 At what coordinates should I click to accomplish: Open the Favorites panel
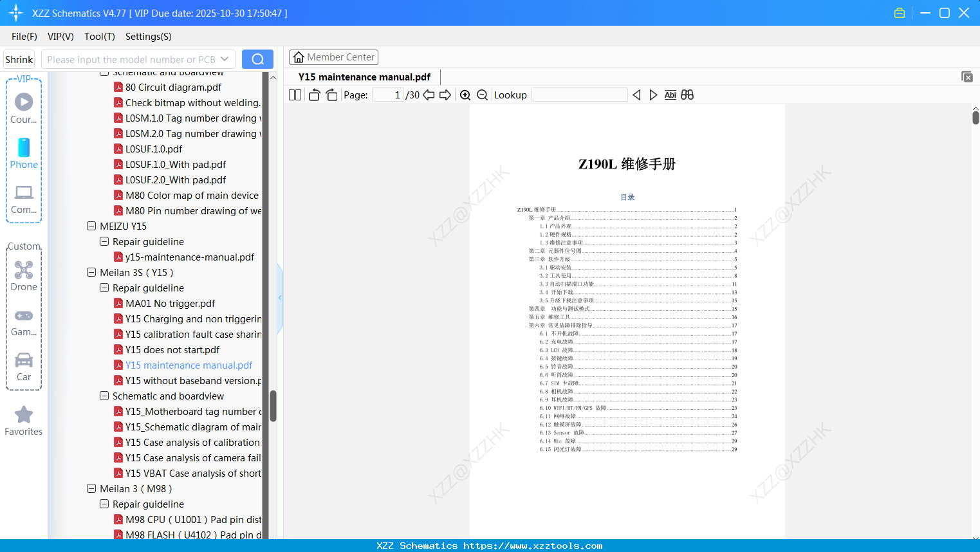23,421
